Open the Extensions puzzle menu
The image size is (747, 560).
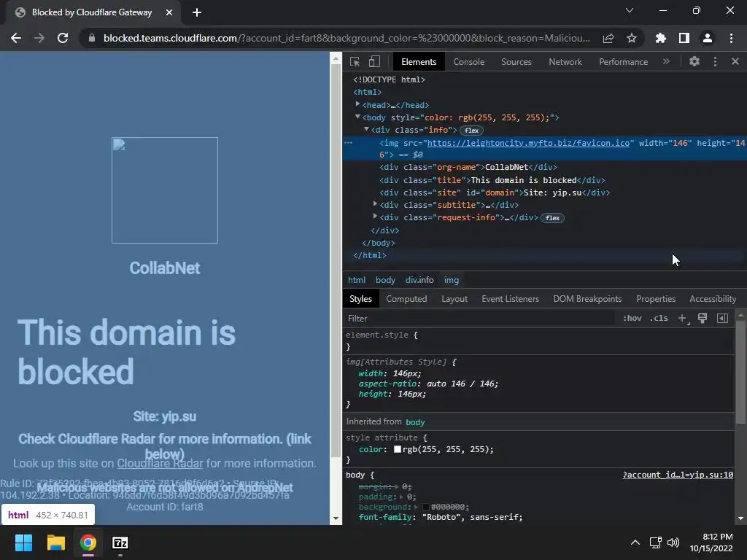click(x=661, y=38)
